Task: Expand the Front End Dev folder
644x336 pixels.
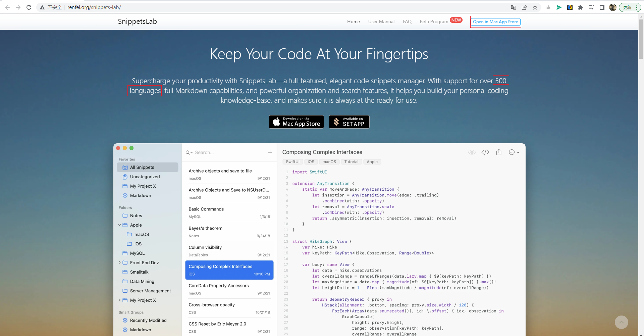Action: (x=119, y=262)
